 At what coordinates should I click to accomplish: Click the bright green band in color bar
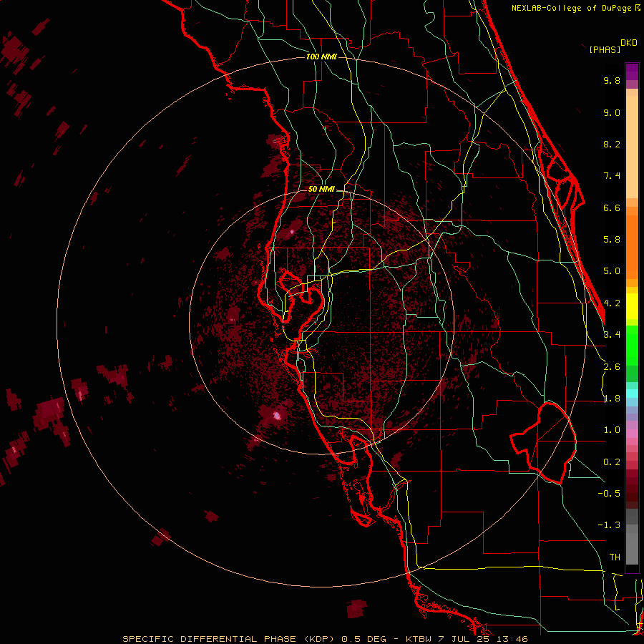coord(632,345)
